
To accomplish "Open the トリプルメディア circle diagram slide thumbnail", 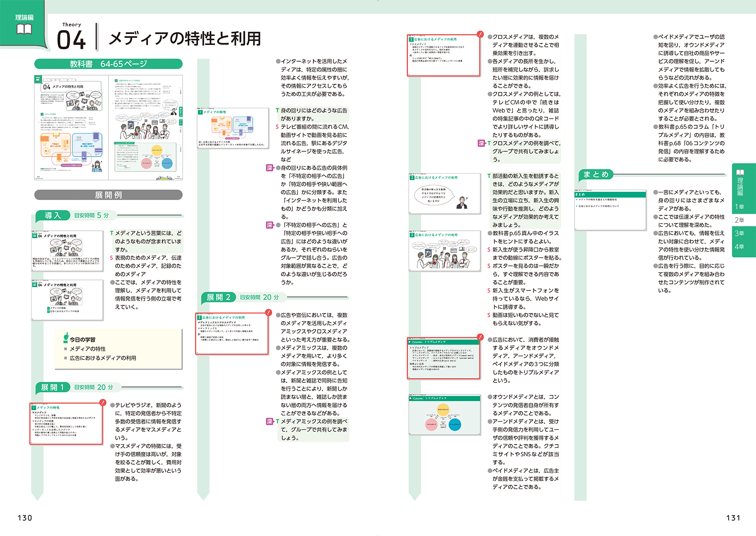I will 445,415.
